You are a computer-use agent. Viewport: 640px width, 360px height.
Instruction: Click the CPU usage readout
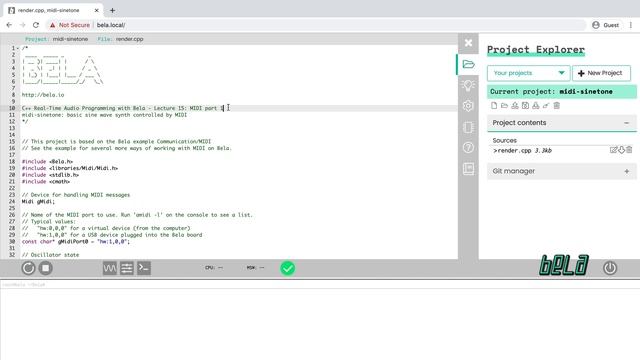pyautogui.click(x=214, y=268)
